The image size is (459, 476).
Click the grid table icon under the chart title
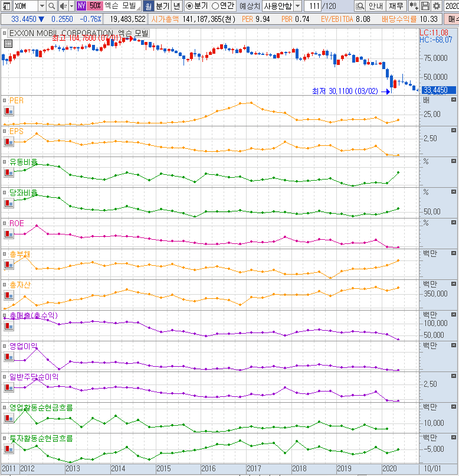coord(8,44)
